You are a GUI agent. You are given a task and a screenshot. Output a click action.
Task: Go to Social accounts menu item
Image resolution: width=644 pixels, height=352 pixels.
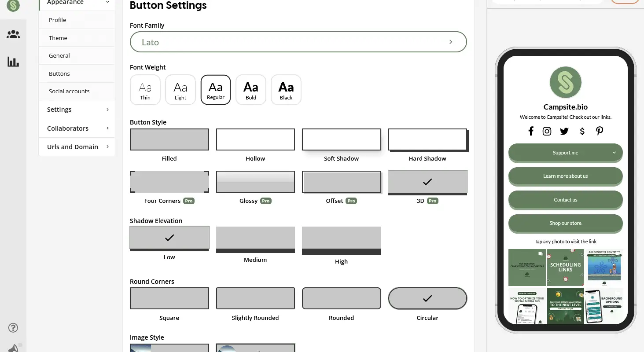[x=77, y=91]
